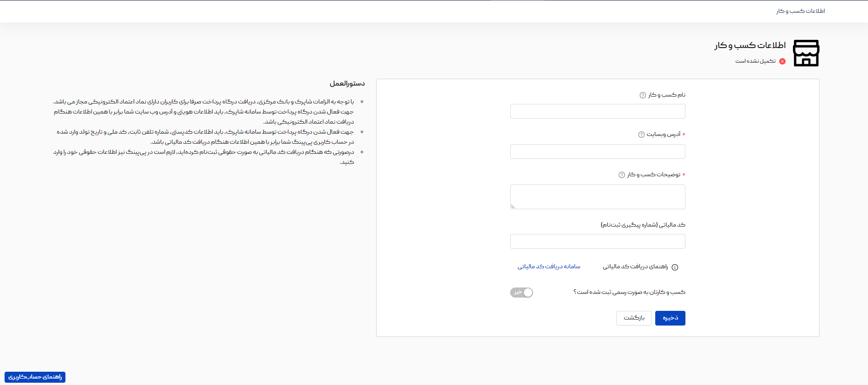Toggle the officially registered business switch
The height and width of the screenshot is (385, 868).
tap(522, 293)
